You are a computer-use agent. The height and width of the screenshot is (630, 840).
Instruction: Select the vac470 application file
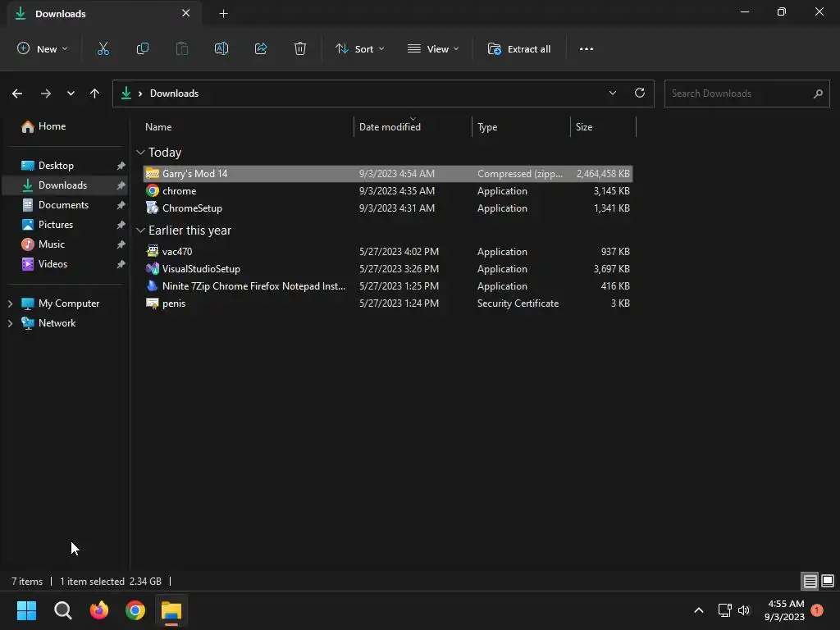click(x=388, y=251)
